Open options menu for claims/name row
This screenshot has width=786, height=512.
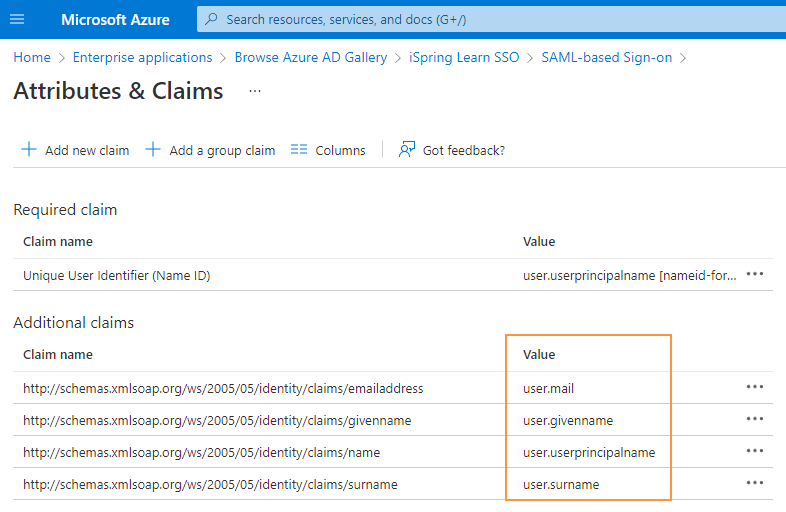(754, 451)
